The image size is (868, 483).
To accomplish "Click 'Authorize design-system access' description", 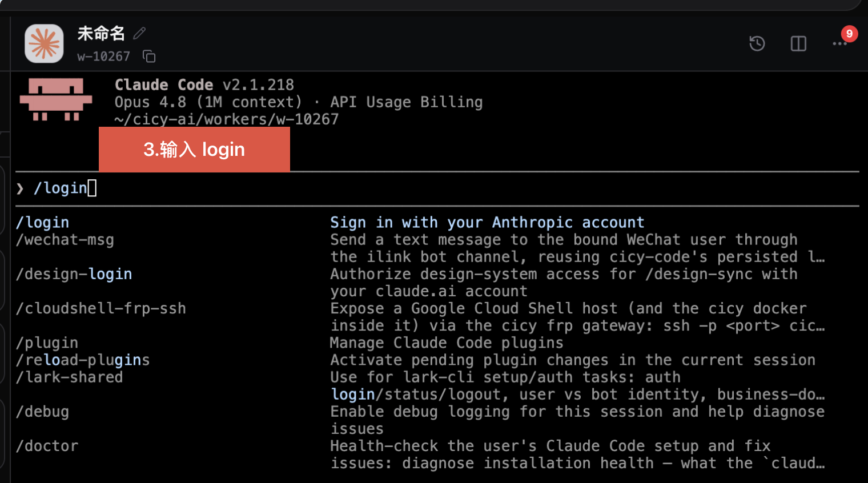I will [x=564, y=283].
